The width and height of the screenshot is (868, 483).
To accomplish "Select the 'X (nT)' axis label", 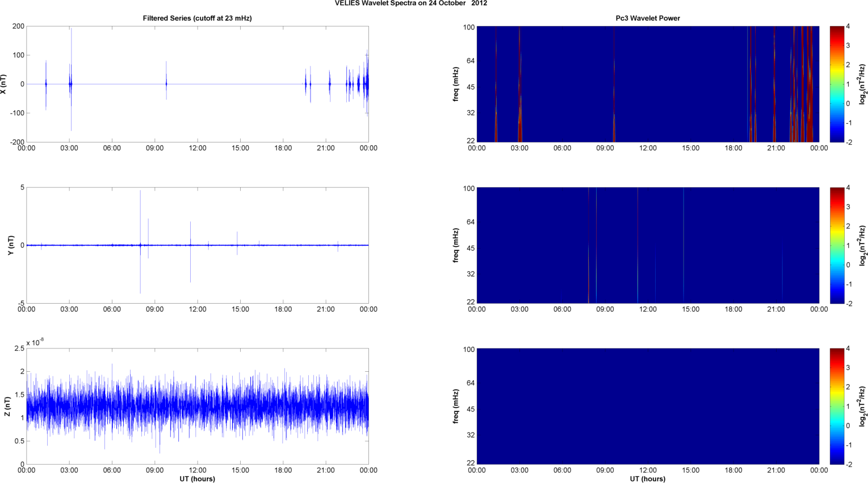I will (x=4, y=84).
